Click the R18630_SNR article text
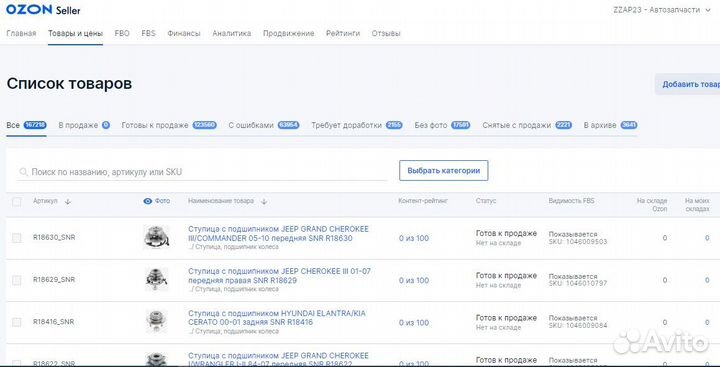The height and width of the screenshot is (367, 720). [x=54, y=237]
